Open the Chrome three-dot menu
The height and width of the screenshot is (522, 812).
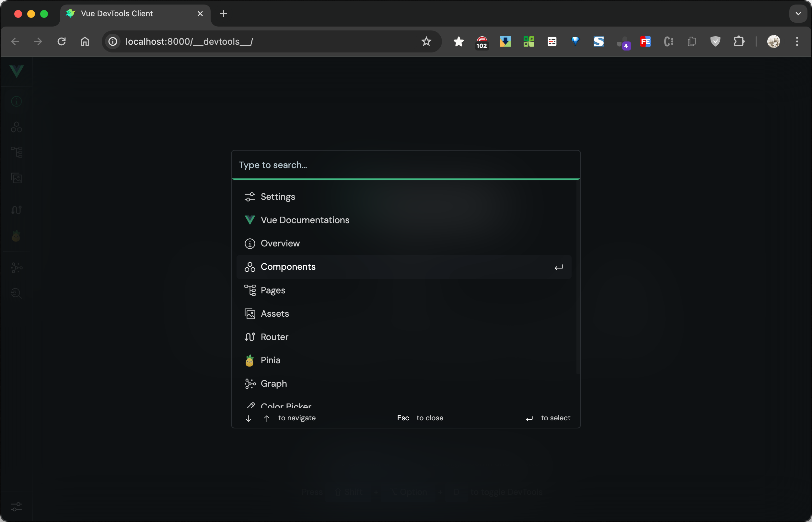point(797,42)
